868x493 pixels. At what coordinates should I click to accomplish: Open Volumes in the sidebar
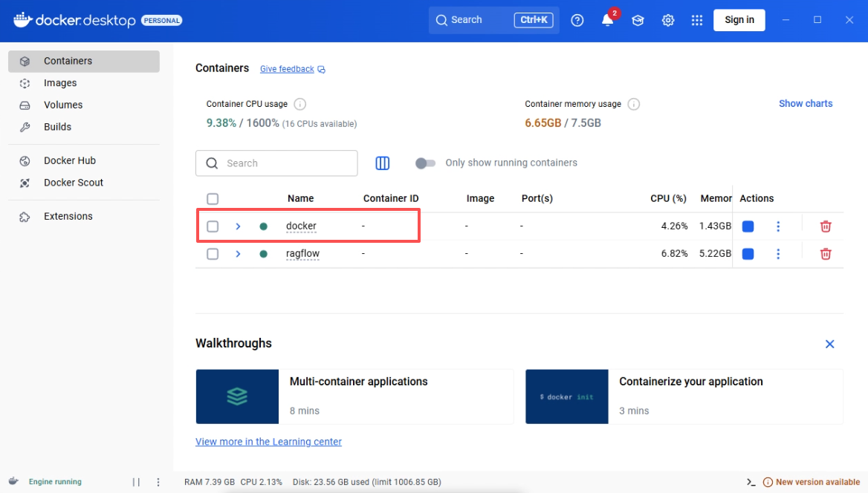pos(83,105)
